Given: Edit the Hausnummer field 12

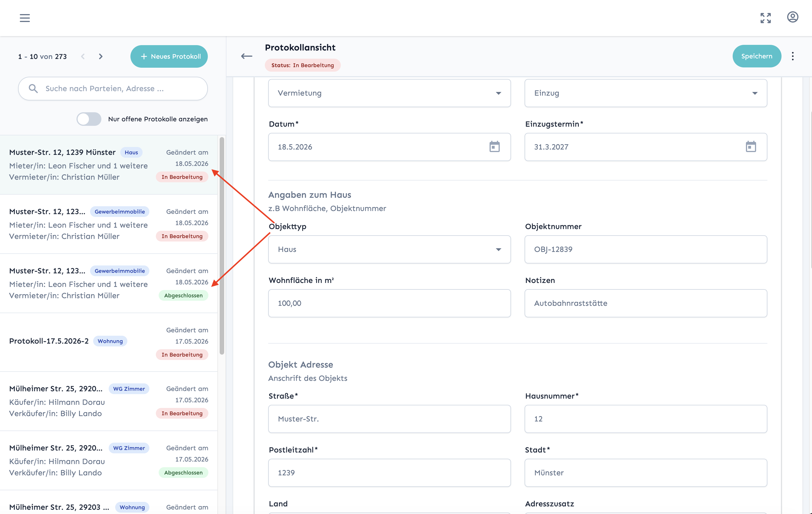Looking at the screenshot, I should pos(646,419).
